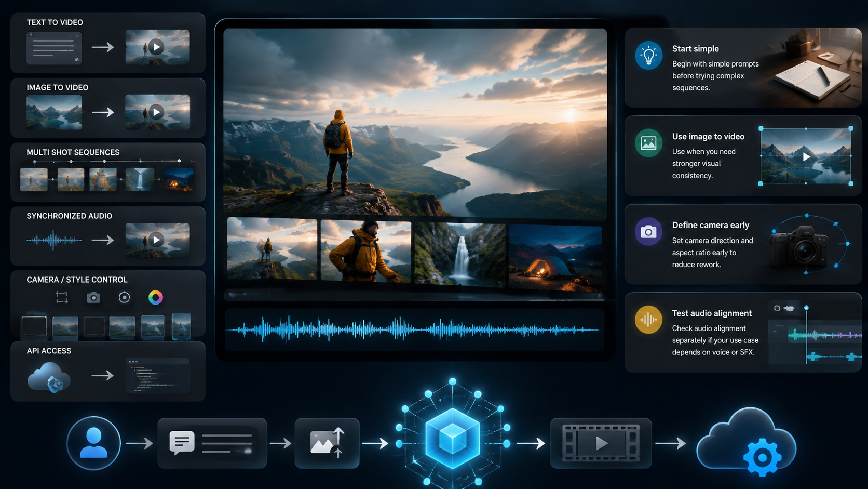Click the main hiker landscape preview
The height and width of the screenshot is (489, 868).
tap(415, 123)
